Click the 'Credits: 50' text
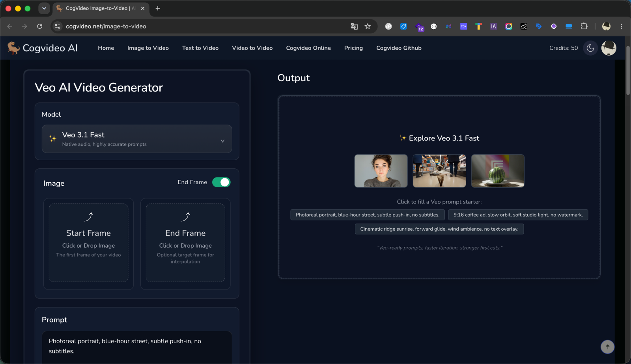This screenshot has width=631, height=364. click(x=564, y=48)
